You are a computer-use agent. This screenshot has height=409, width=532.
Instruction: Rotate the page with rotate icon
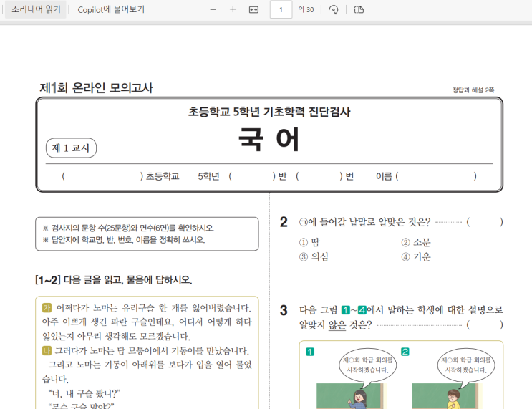coord(334,10)
